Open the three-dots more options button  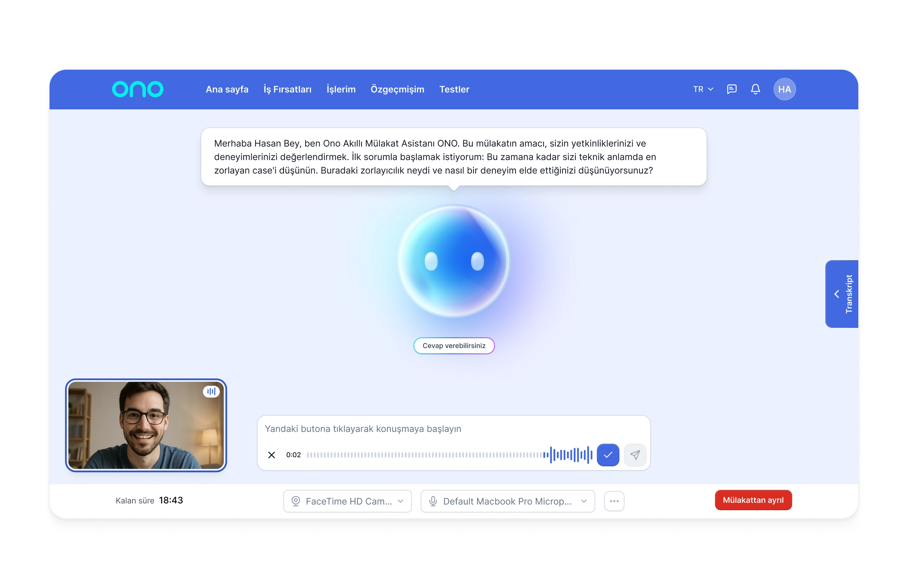click(614, 501)
